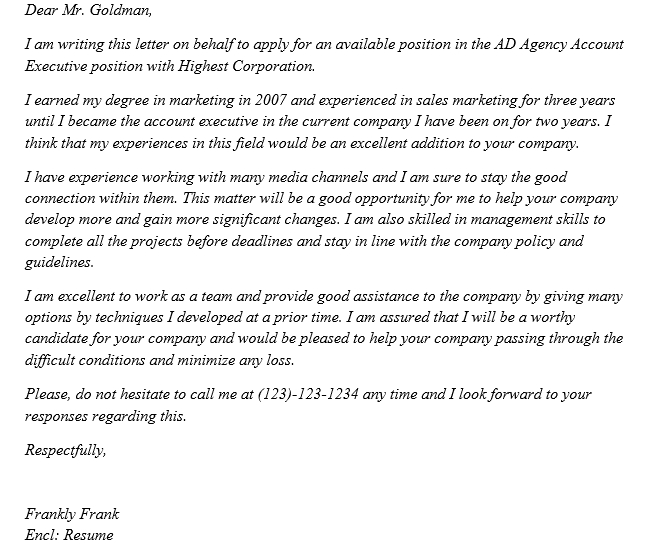Click the "Encl: Resume" line
This screenshot has height=546, width=655.
(69, 535)
